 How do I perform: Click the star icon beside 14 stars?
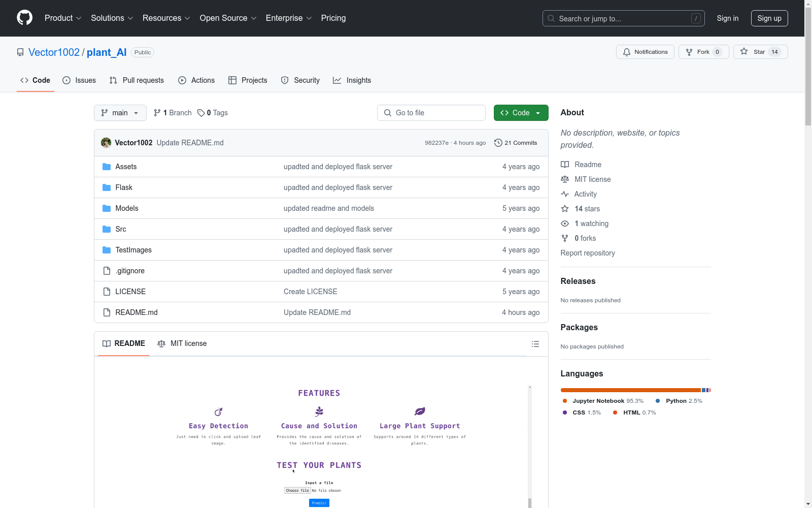[x=565, y=209]
